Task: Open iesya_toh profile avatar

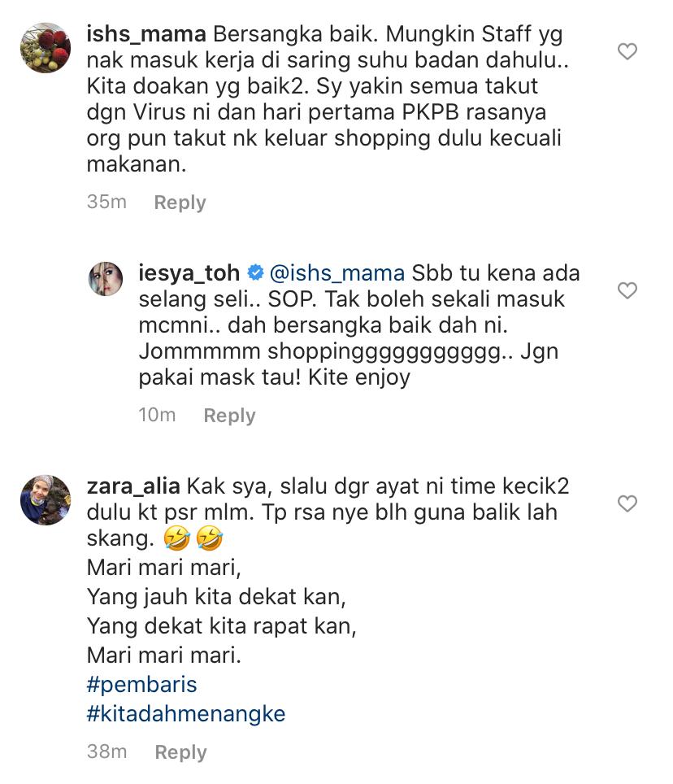Action: [x=106, y=278]
